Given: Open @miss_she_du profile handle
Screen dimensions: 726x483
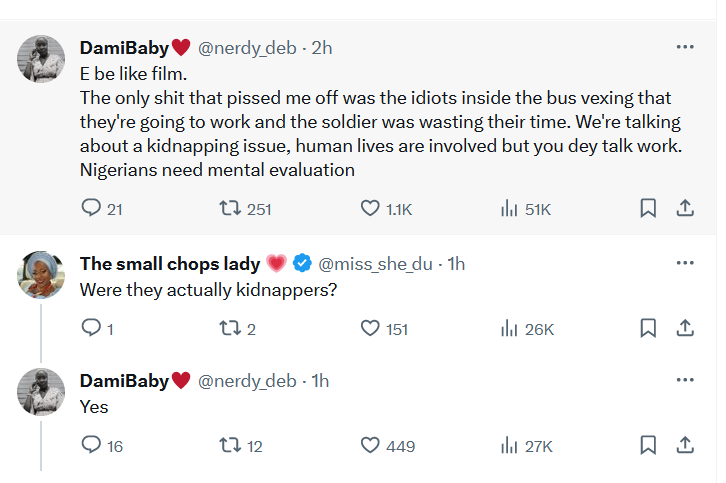Looking at the screenshot, I should (376, 264).
